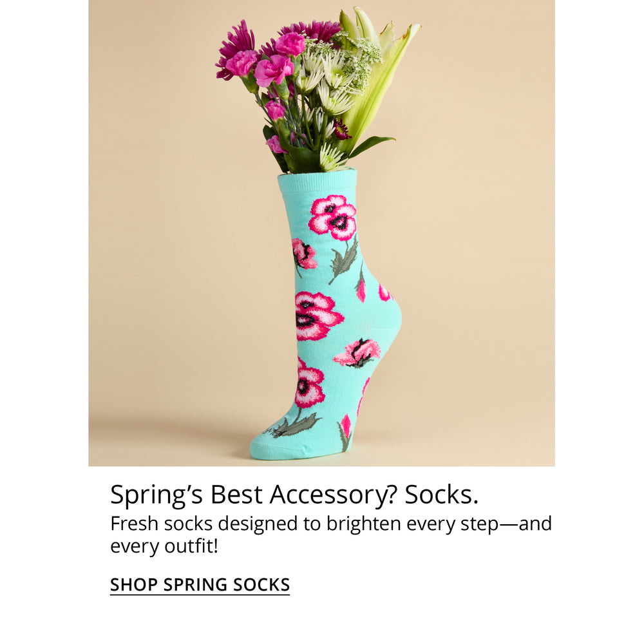The image size is (644, 644).
Task: Click the Spring's Best Accessory headline
Action: [294, 494]
